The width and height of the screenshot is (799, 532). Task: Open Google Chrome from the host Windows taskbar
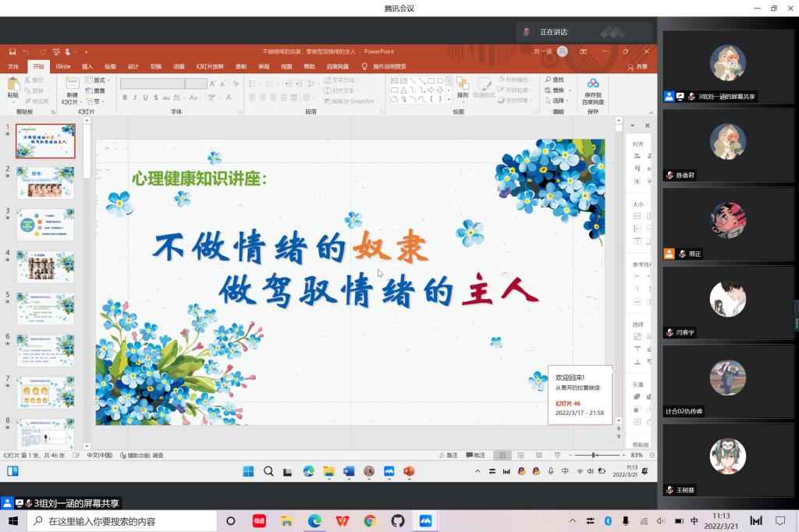(x=370, y=521)
